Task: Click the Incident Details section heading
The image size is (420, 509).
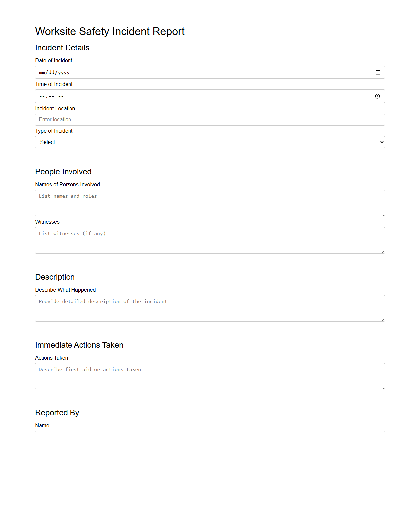Action: [x=62, y=48]
